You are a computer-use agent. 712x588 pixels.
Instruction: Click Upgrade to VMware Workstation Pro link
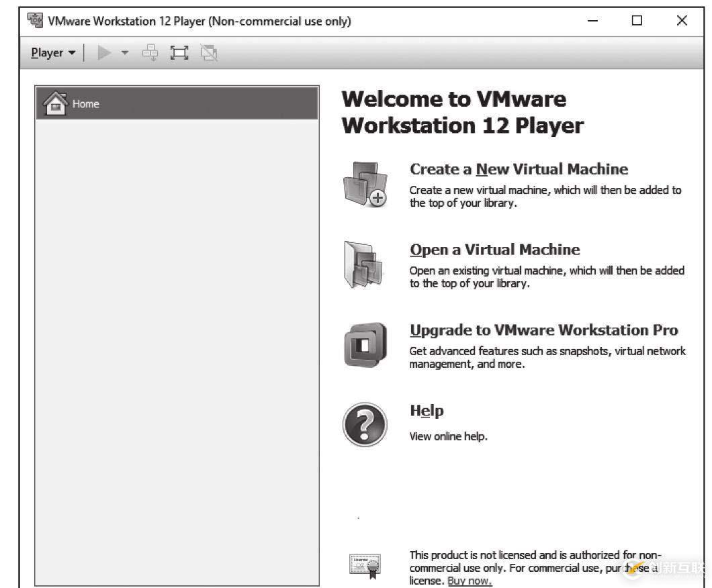544,330
